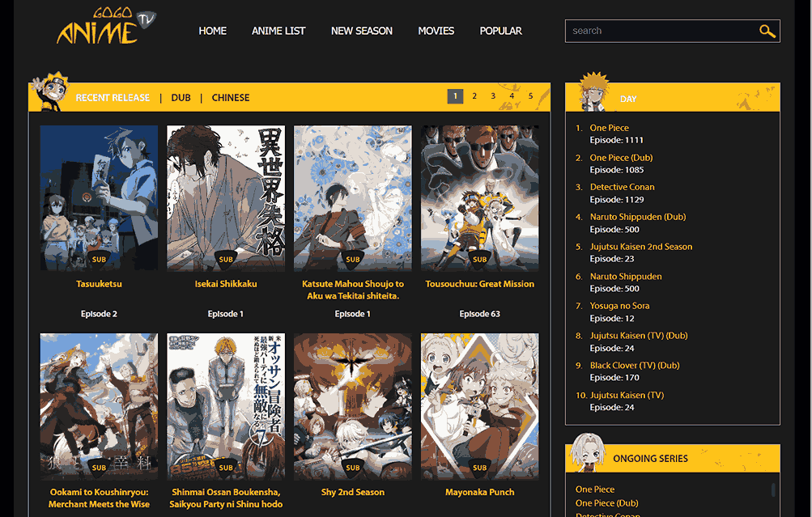Click the Ongoing Series list scrollbar
812x517 pixels.
click(x=773, y=490)
